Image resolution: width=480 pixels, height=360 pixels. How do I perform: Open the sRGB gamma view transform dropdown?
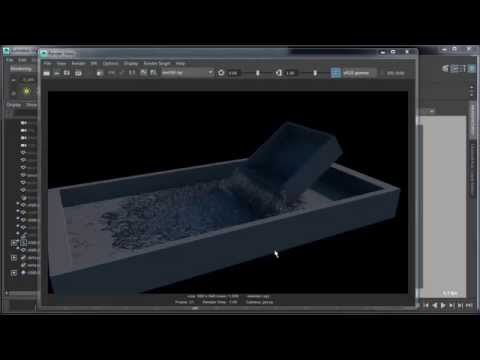pos(359,73)
